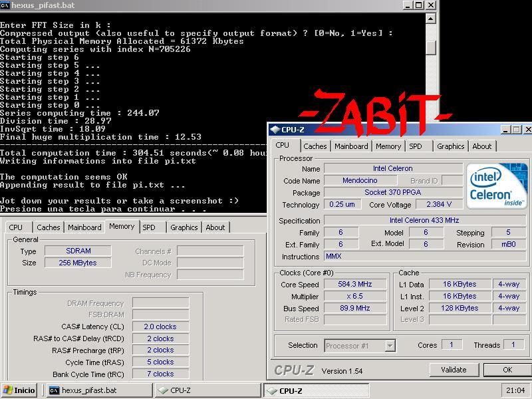The width and height of the screenshot is (532, 399).
Task: Open the About tab in front CPU-Z window
Action: [481, 146]
